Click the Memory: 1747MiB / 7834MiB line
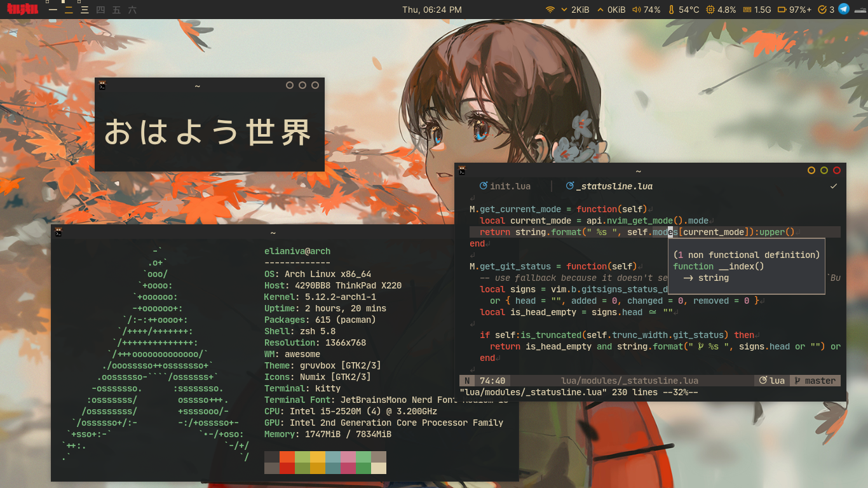Screen dimensions: 868x488 328,434
